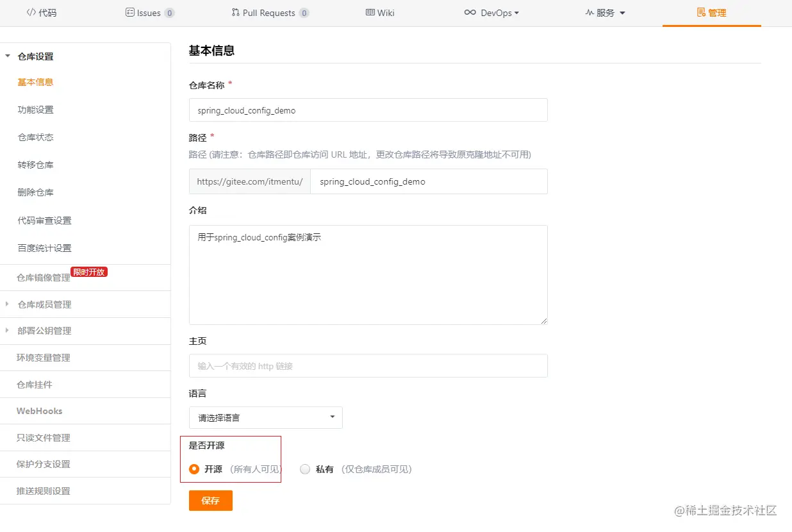Image resolution: width=792 pixels, height=532 pixels.
Task: Select 基本信息 in the sidebar
Action: tap(35, 82)
